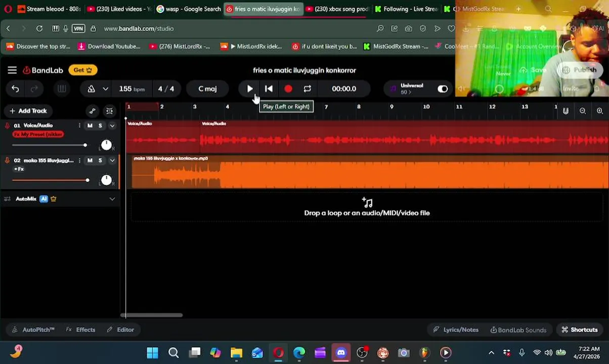Click the project title fries o matic
Image resolution: width=609 pixels, height=364 pixels.
304,70
